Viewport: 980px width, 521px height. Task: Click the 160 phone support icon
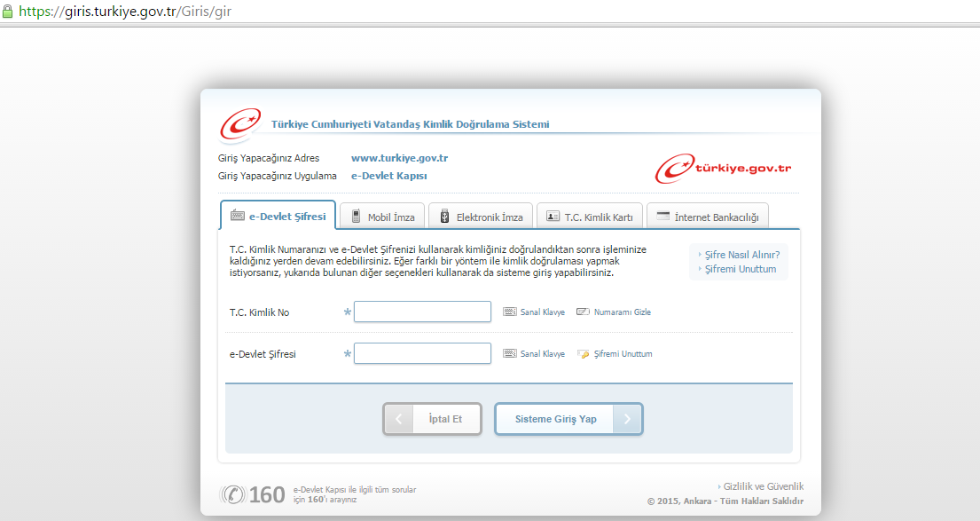[x=232, y=494]
